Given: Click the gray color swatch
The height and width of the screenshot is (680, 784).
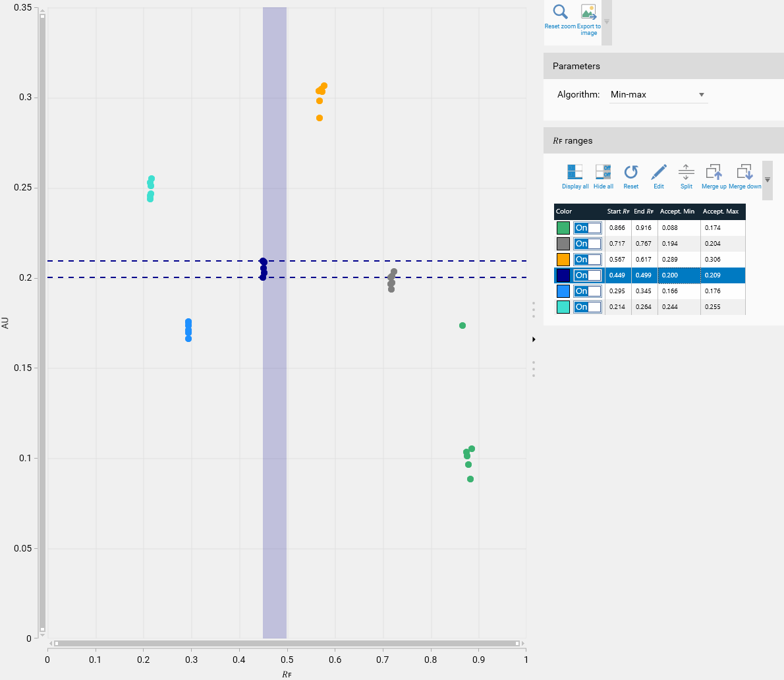Looking at the screenshot, I should [563, 244].
